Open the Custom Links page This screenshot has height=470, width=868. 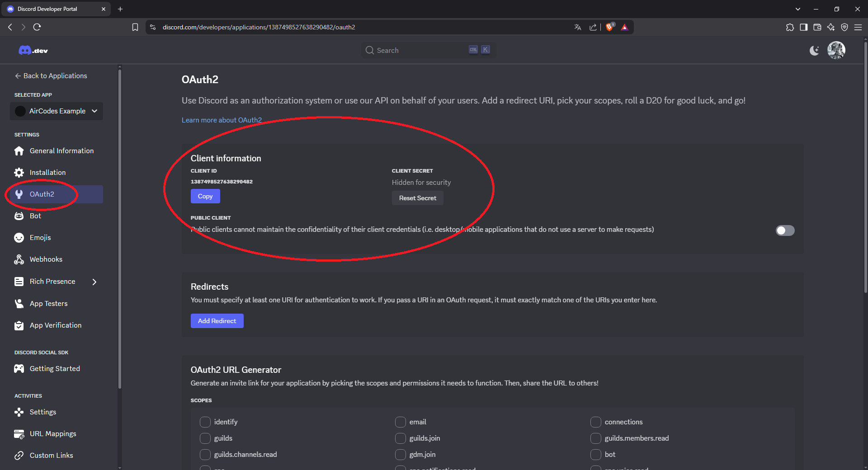point(57,456)
